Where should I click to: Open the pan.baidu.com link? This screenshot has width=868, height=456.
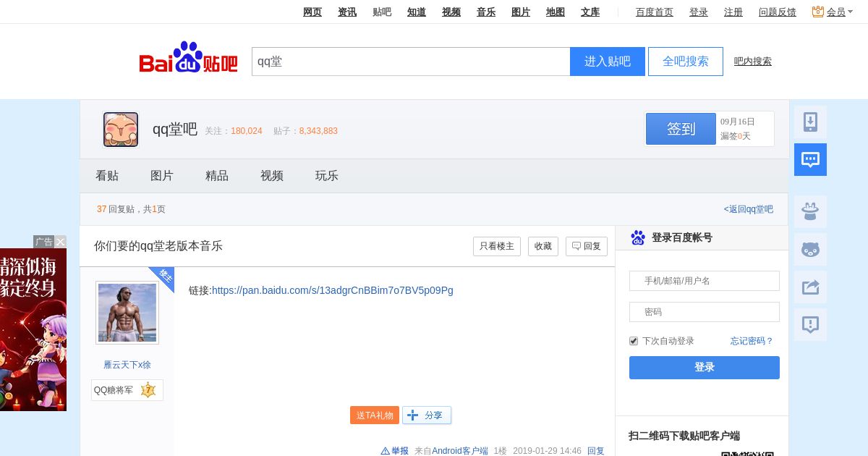tap(333, 290)
